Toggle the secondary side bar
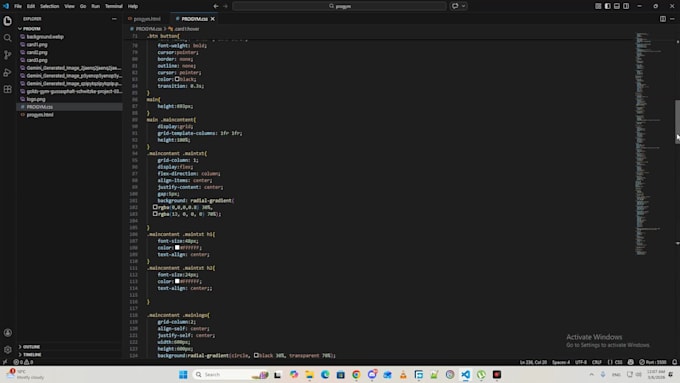Viewport: 680px width, 383px height. [626, 6]
